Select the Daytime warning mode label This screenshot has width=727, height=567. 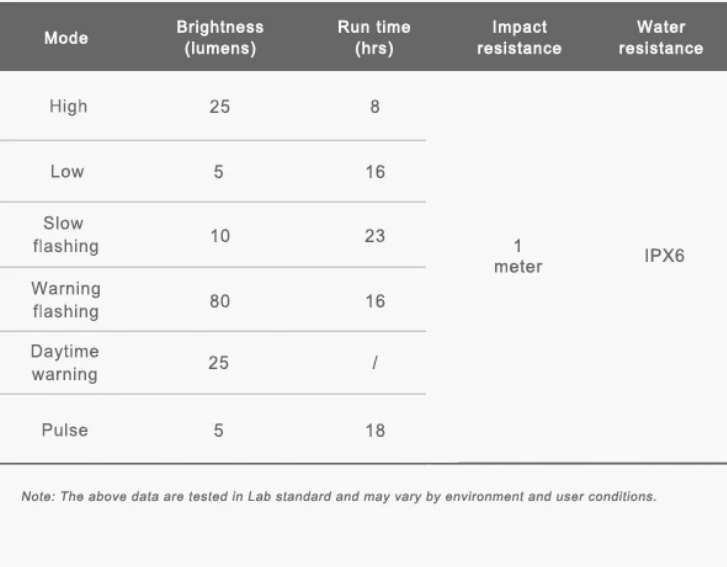point(68,364)
